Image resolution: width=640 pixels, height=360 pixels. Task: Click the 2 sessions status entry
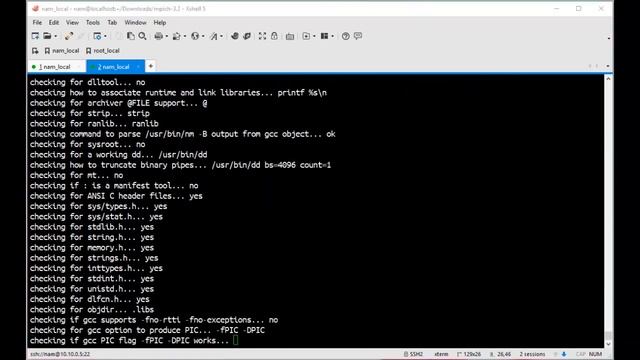point(532,354)
